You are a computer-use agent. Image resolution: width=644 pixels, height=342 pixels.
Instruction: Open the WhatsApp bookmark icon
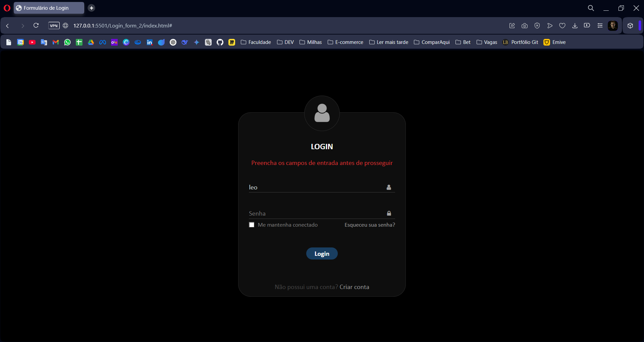point(67,42)
